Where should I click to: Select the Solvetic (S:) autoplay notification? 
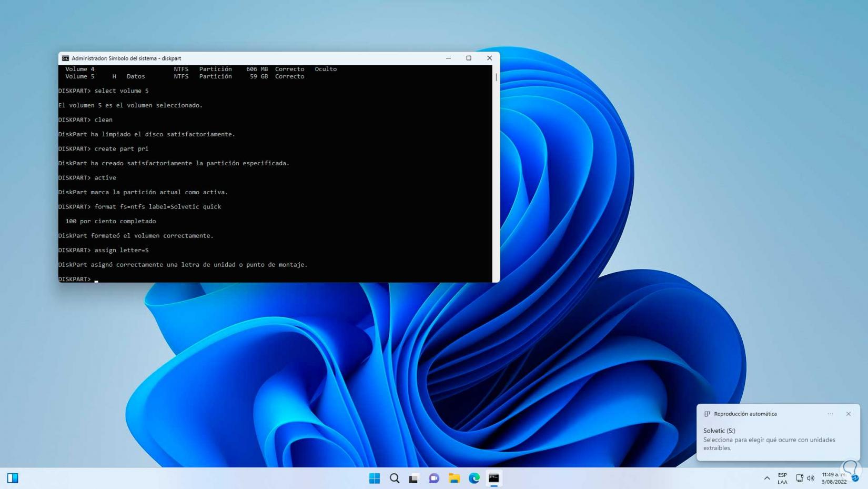(x=769, y=439)
